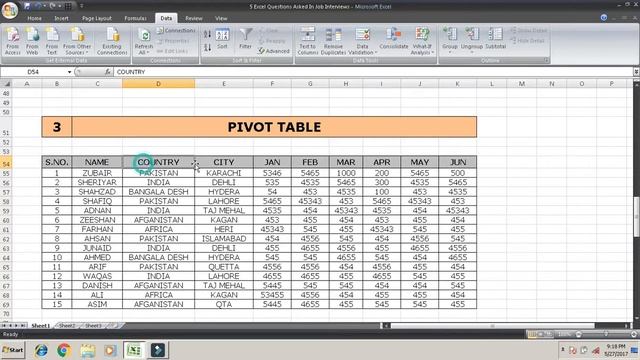This screenshot has width=640, height=360.
Task: Open Internet Explorer from taskbar
Action: [41, 350]
